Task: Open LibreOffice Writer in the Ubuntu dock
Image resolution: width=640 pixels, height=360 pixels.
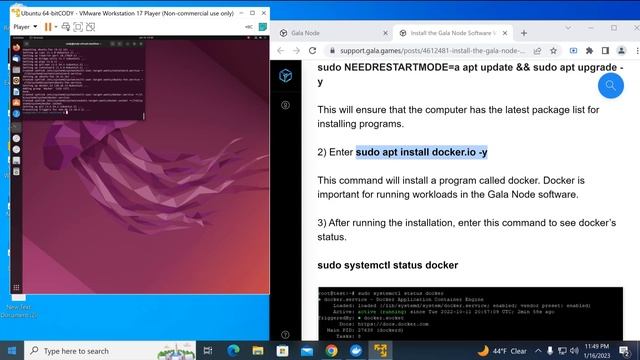Action: 16,92
